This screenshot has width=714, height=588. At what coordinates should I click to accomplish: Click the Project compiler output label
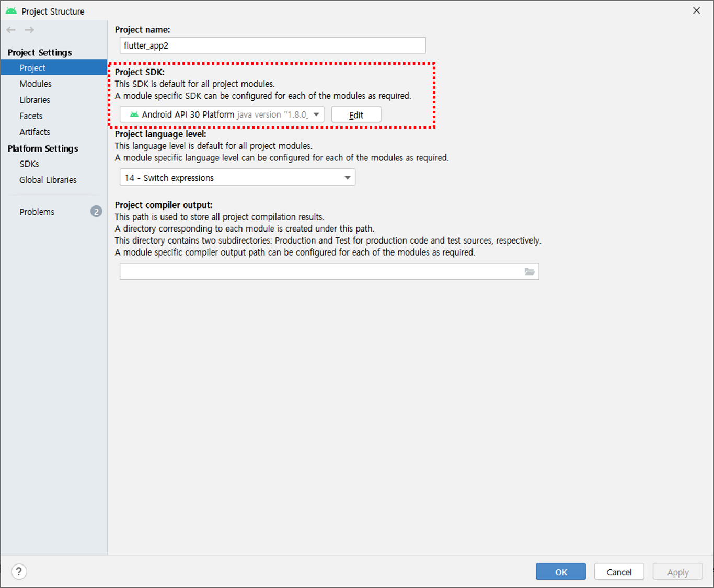164,205
